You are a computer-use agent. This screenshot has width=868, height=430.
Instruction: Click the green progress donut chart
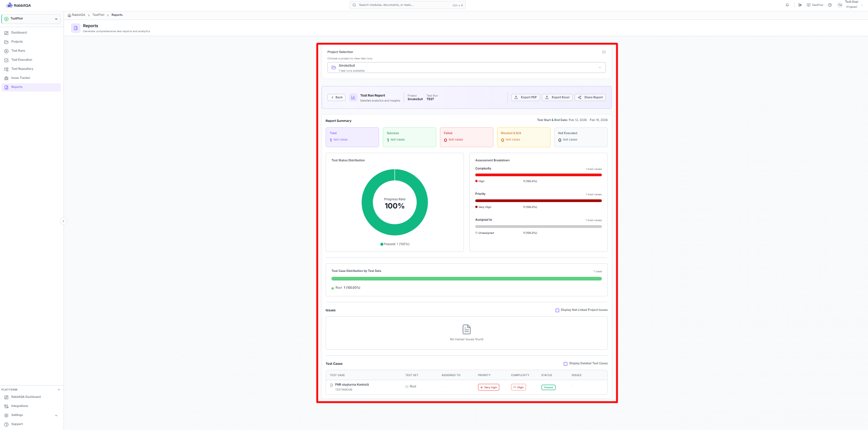point(395,202)
